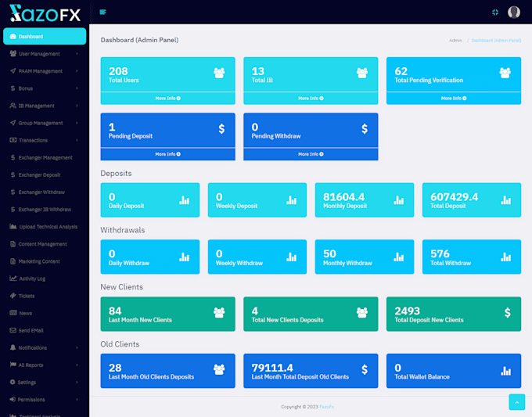Toggle the sidebar hamburger menu icon
This screenshot has height=417, width=532.
[x=102, y=13]
